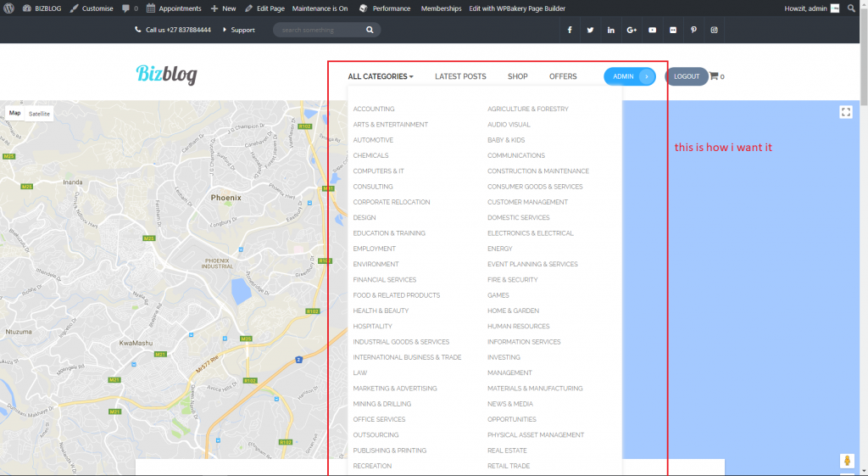The image size is (868, 476).
Task: Visit the LinkedIn profile icon
Action: [610, 31]
